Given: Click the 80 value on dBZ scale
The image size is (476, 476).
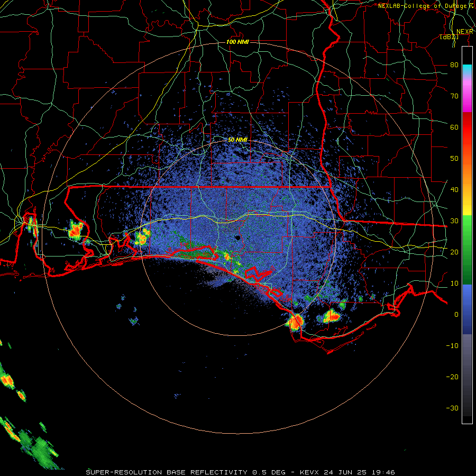Looking at the screenshot, I should 454,65.
